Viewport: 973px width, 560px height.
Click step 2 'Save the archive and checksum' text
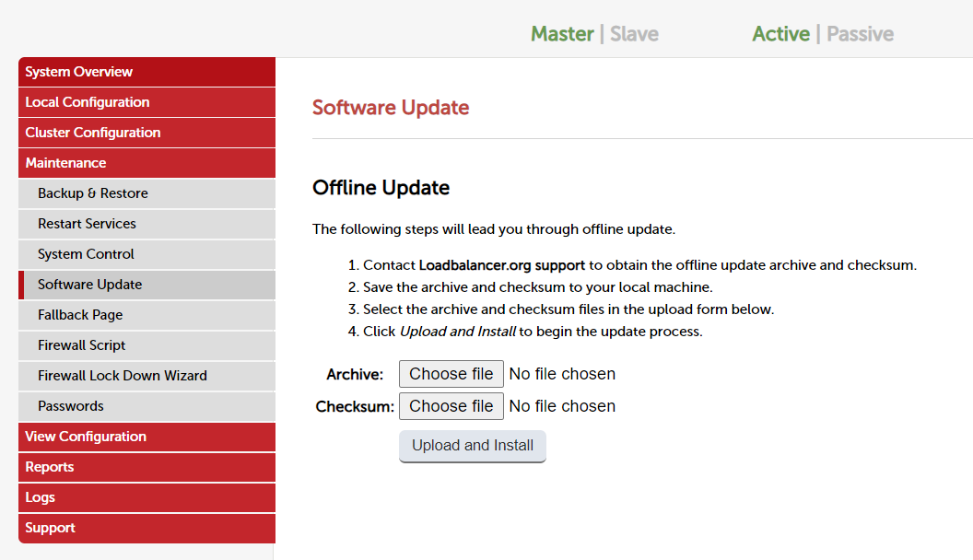(537, 287)
